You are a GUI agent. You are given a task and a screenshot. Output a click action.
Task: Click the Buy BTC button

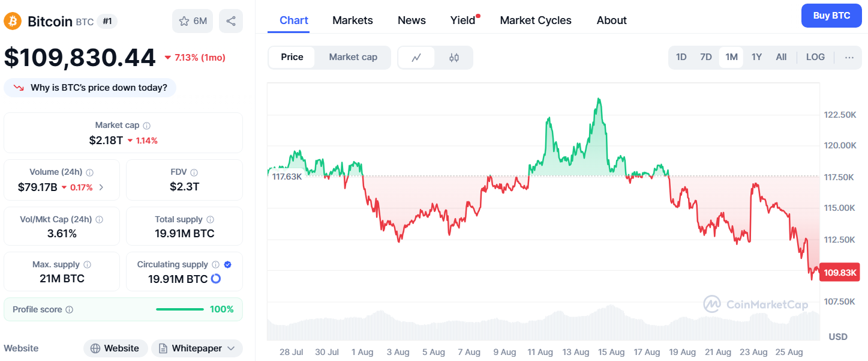point(831,15)
